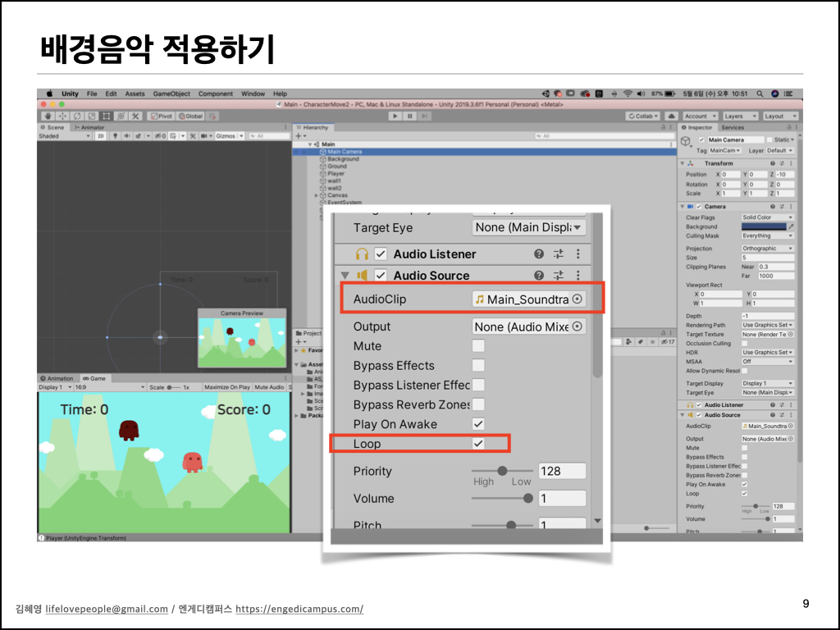Toggle scene audio speaker icon

(127, 136)
